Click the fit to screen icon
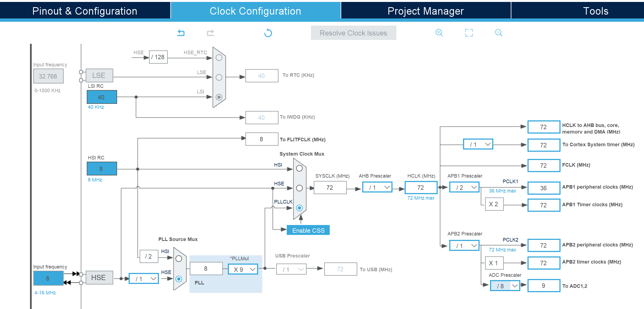644x309 pixels. (x=469, y=33)
